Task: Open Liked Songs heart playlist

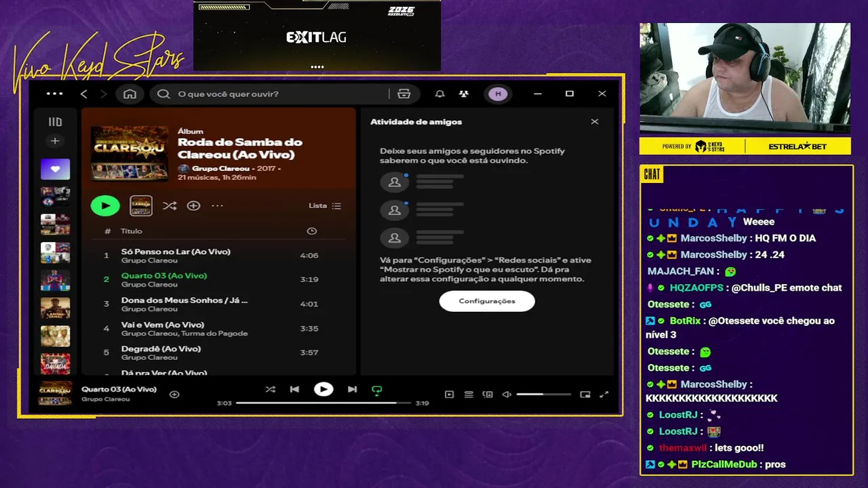Action: coord(55,169)
